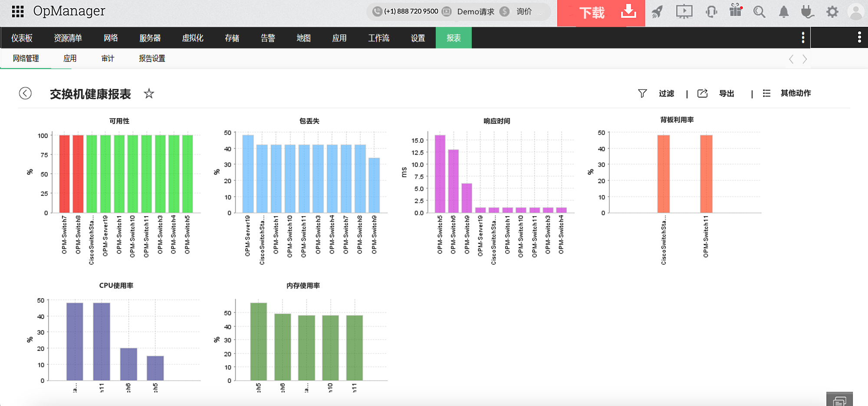Open the rocket quick-start icon
This screenshot has height=406, width=868.
tap(657, 12)
